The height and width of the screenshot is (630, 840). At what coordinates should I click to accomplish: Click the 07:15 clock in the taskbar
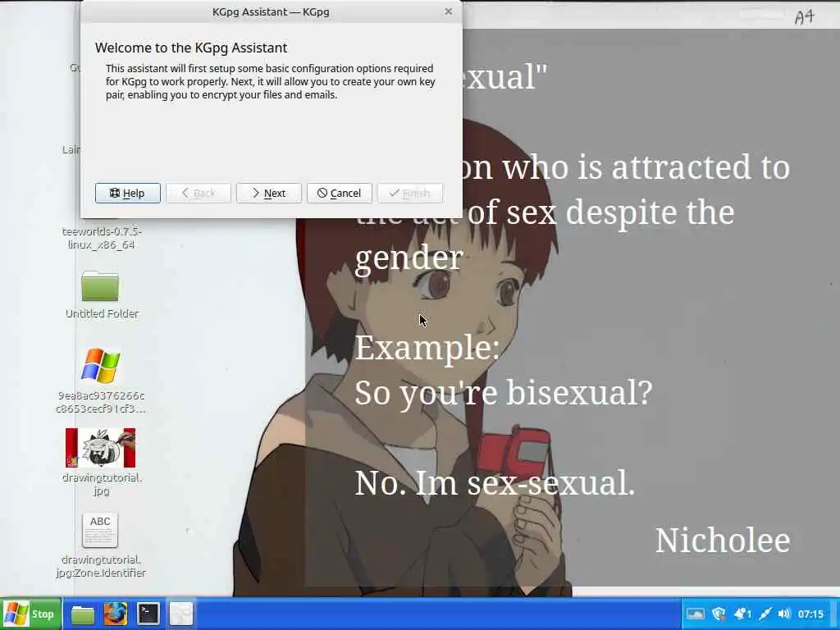tap(810, 614)
